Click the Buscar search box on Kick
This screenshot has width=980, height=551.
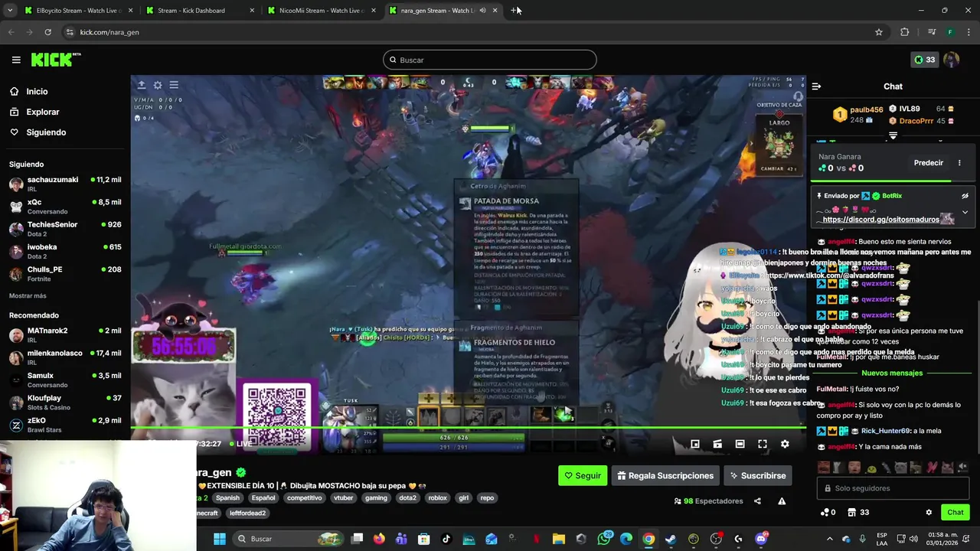click(x=490, y=60)
